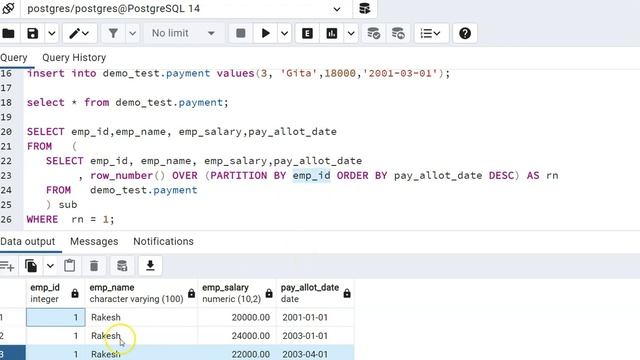Select the cell with date 2001-01-01
640x360 pixels.
[x=315, y=317]
